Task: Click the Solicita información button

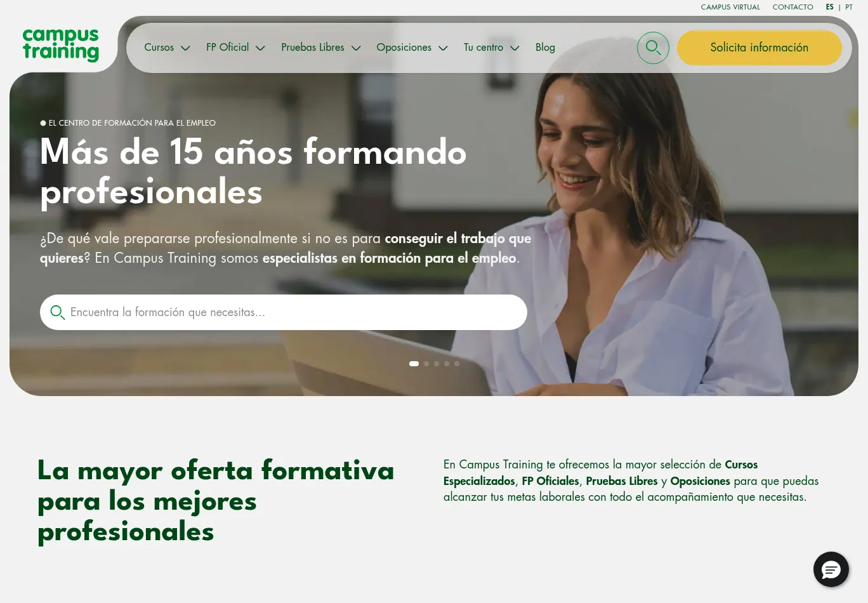Action: (x=759, y=48)
